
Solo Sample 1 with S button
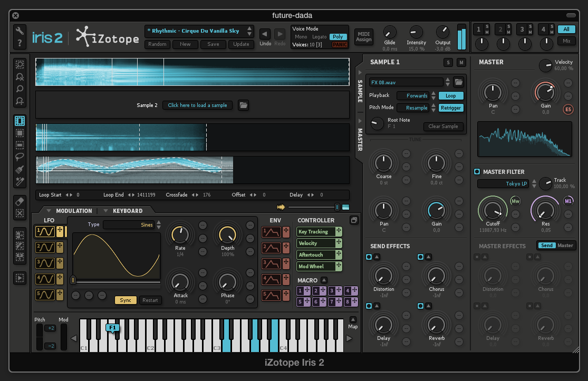point(448,63)
